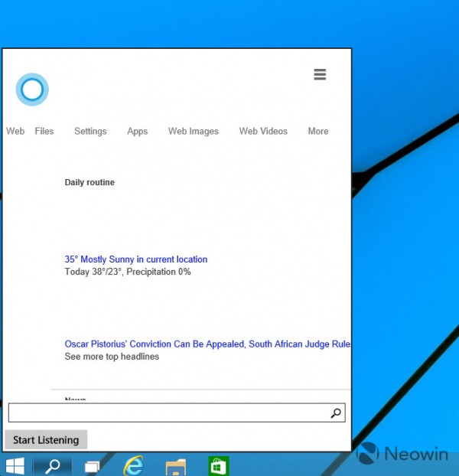Expand the More options
459x476 pixels.
[x=318, y=132]
